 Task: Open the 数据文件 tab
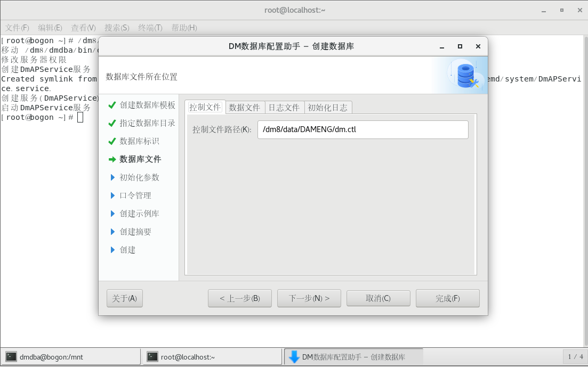245,108
